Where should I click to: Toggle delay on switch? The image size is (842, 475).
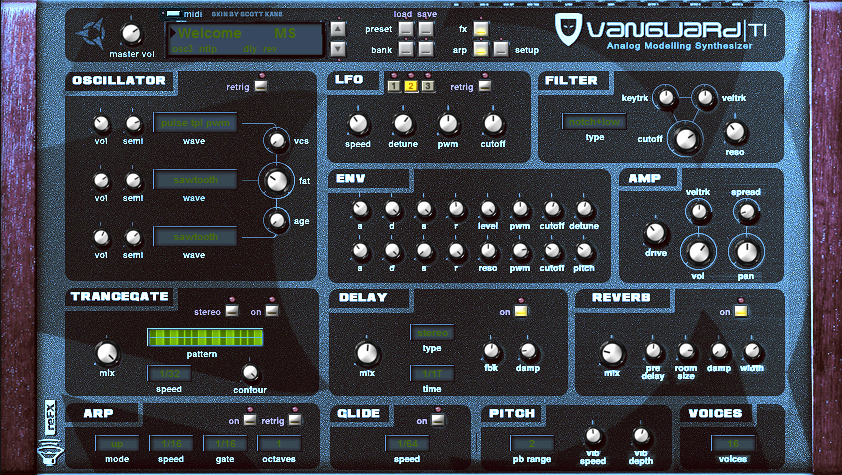coord(521,311)
